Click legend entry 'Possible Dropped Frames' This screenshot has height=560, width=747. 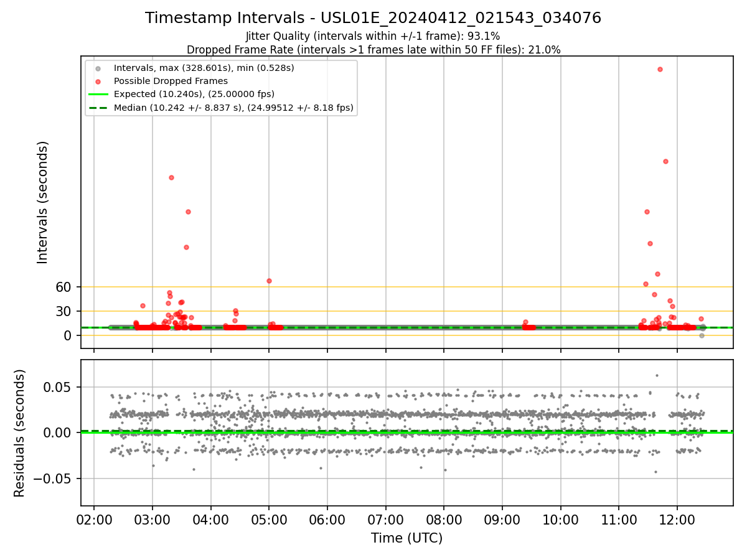click(171, 81)
